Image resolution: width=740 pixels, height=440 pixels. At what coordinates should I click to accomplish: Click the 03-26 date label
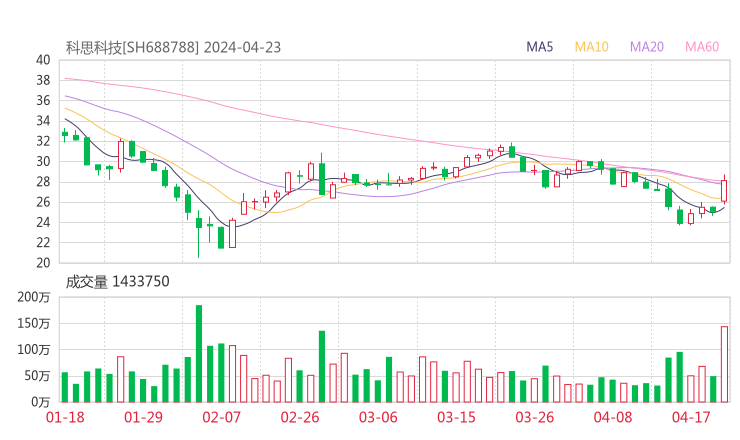[x=534, y=417]
